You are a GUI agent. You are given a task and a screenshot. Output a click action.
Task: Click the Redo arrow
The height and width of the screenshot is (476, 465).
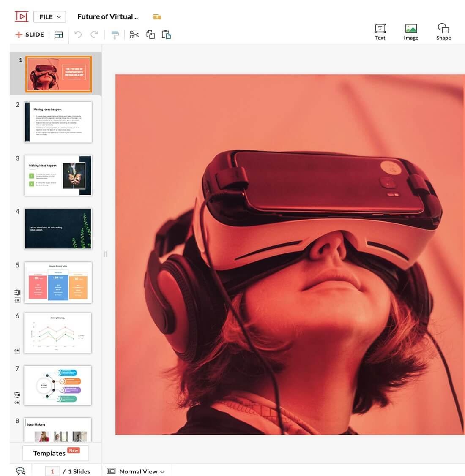click(94, 35)
